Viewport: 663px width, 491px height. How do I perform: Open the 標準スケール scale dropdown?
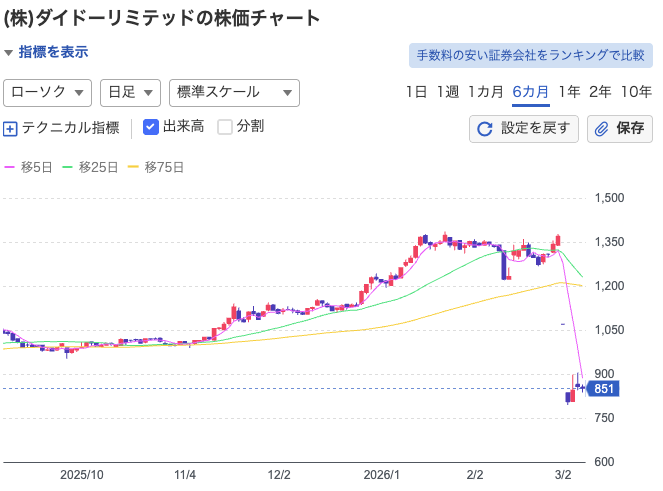pyautogui.click(x=234, y=92)
